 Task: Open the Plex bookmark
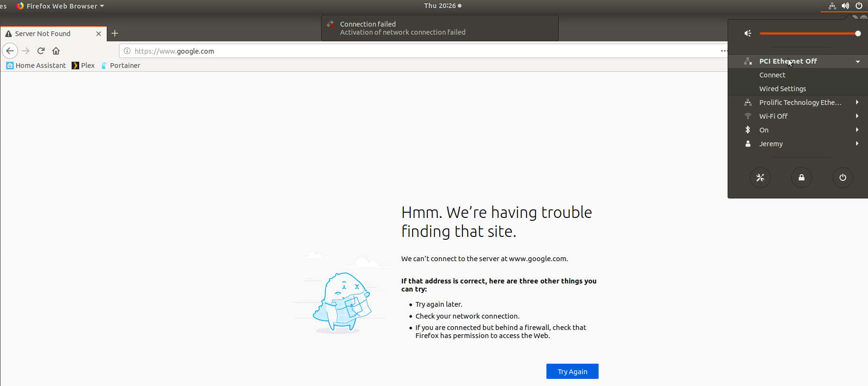(x=83, y=66)
